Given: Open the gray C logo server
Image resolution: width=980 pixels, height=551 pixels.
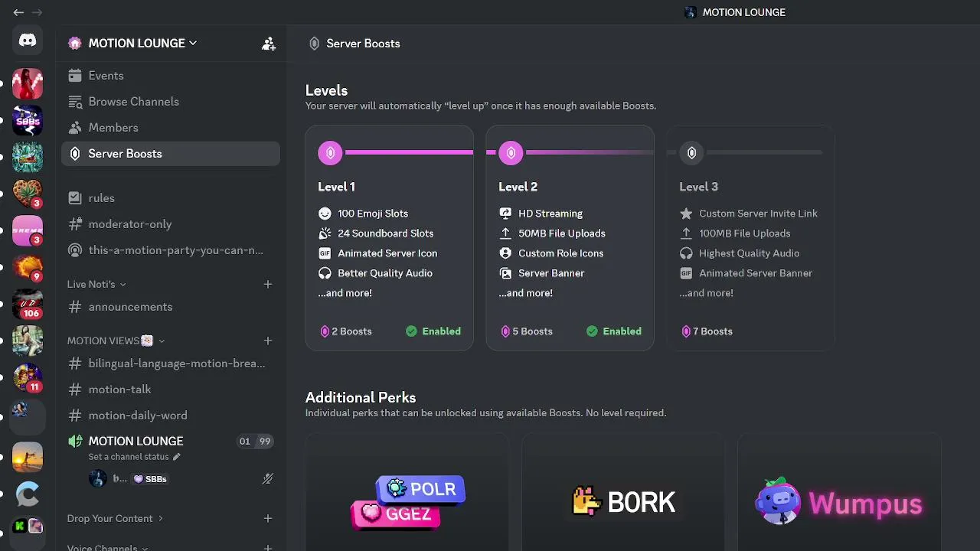Looking at the screenshot, I should [28, 494].
